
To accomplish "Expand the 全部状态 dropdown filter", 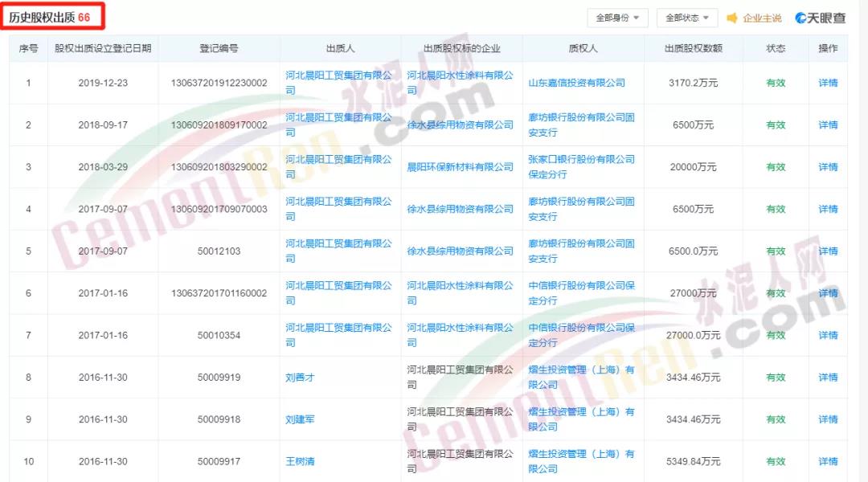I will click(687, 18).
